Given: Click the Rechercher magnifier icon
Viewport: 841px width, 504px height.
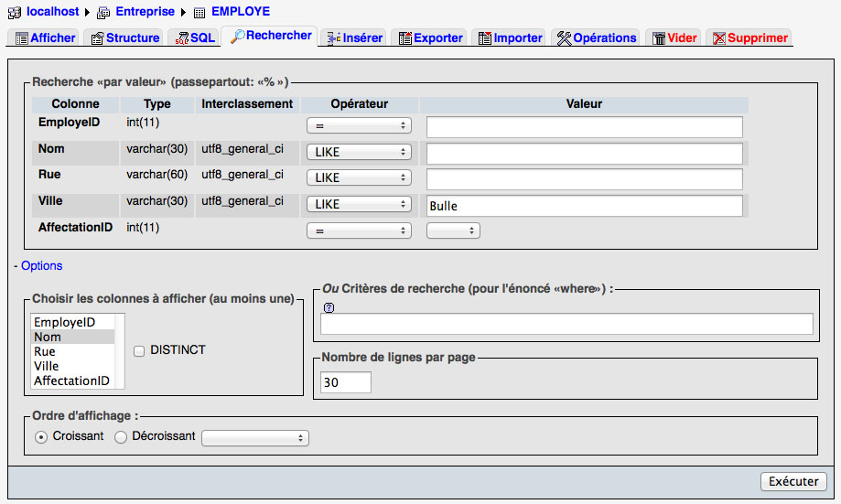Looking at the screenshot, I should (x=237, y=36).
